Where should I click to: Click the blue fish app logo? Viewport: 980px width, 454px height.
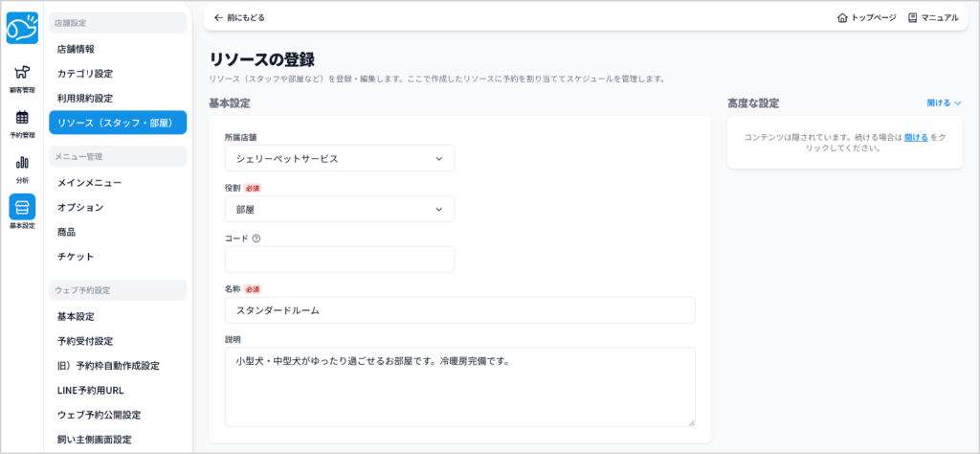[22, 28]
